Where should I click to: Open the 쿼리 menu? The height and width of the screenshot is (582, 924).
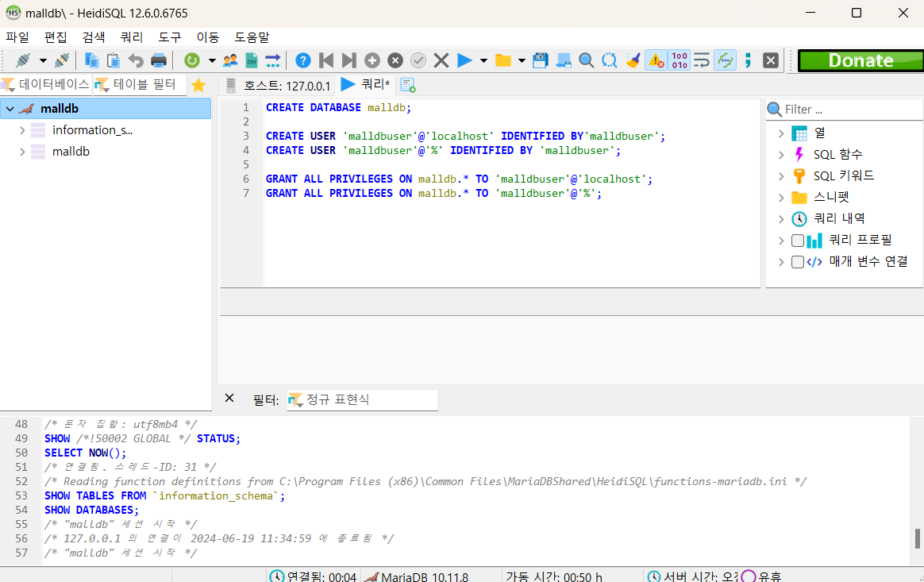[x=132, y=37]
